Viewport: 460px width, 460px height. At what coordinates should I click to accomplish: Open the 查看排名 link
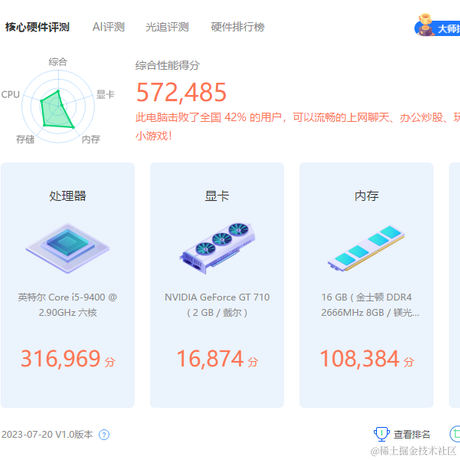tap(412, 434)
